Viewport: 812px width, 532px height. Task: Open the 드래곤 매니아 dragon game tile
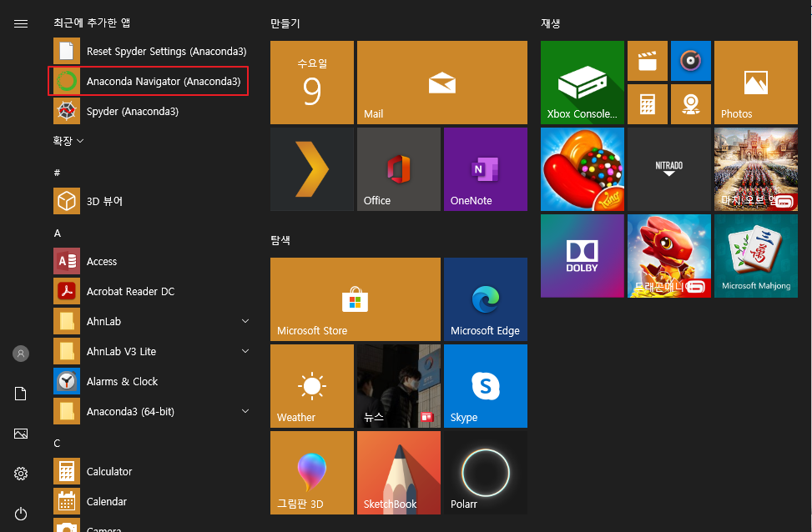(669, 256)
